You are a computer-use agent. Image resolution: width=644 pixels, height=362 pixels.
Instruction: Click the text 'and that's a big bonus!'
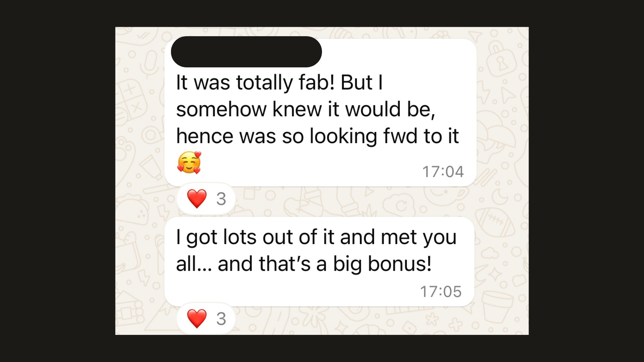(324, 264)
